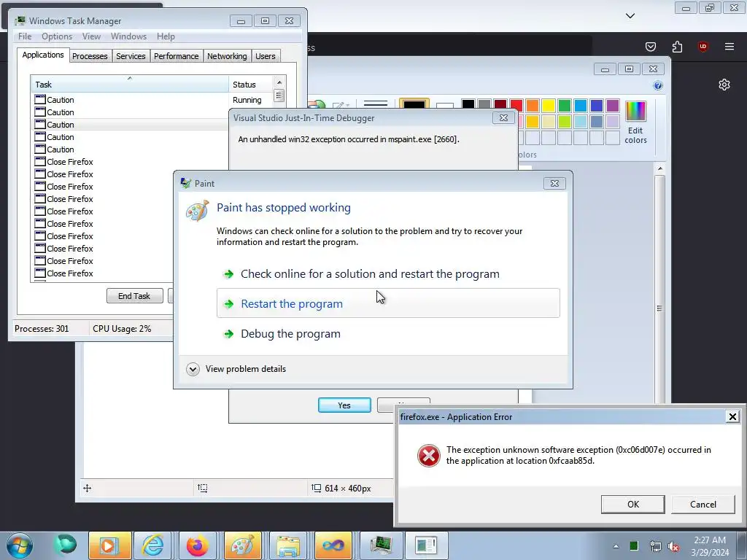This screenshot has height=560, width=747.
Task: Open Task Manager Help menu
Action: click(x=166, y=36)
